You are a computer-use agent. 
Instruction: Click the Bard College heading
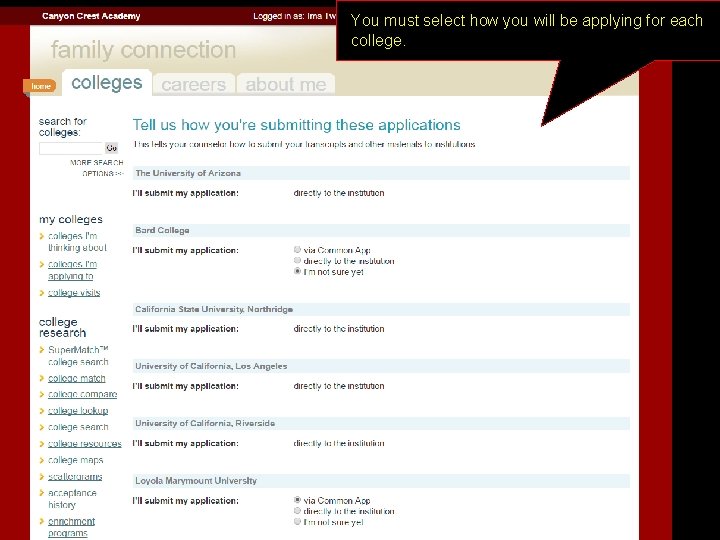coord(162,230)
